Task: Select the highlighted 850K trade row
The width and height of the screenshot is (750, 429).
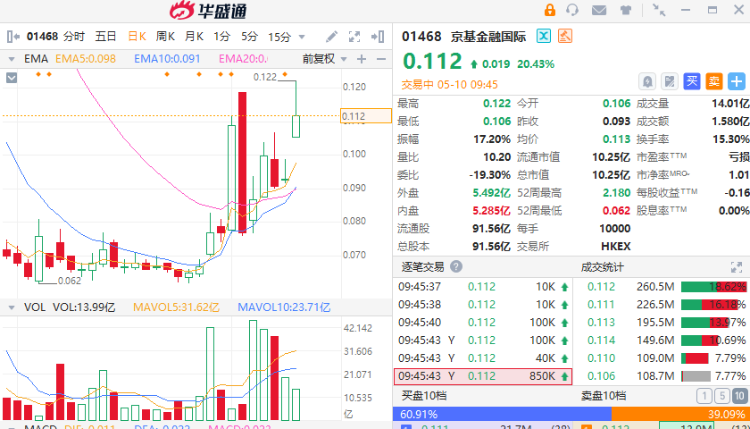Action: (483, 376)
